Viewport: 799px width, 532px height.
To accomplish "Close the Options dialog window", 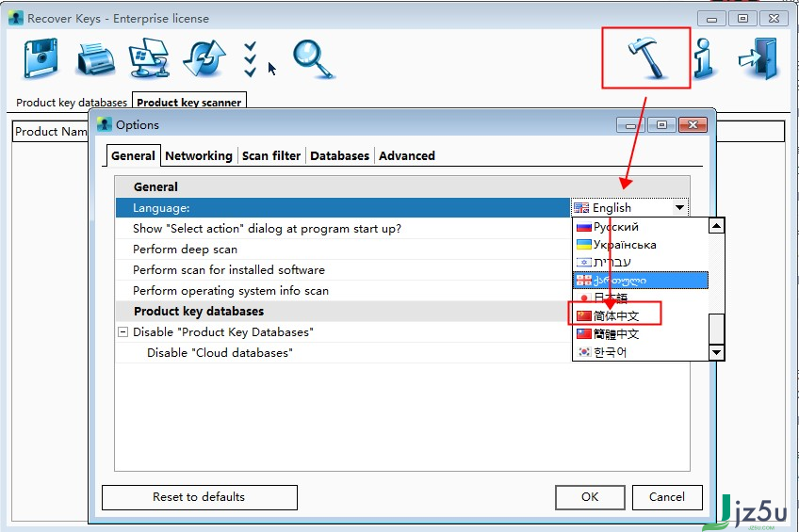I will coord(693,124).
